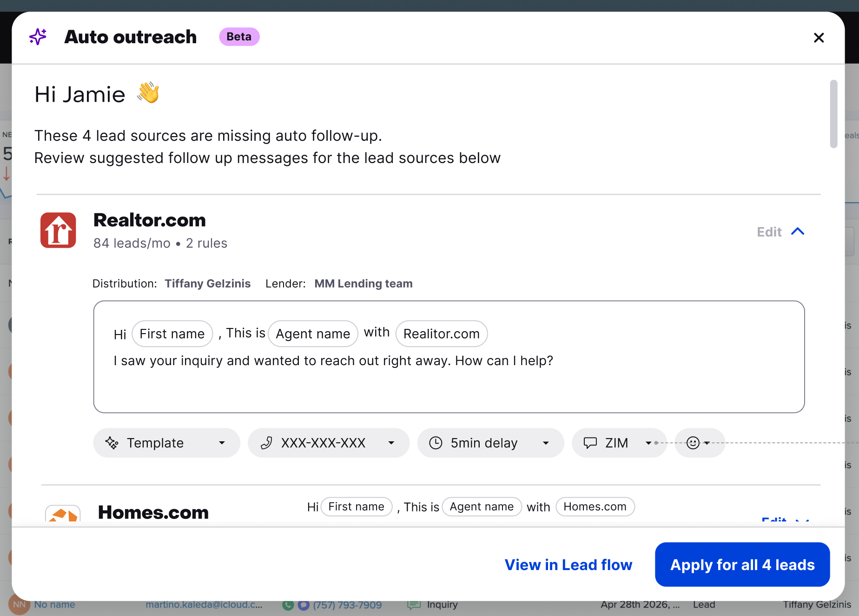Image resolution: width=859 pixels, height=616 pixels.
Task: Click the Realtor.com logo icon
Action: [58, 230]
